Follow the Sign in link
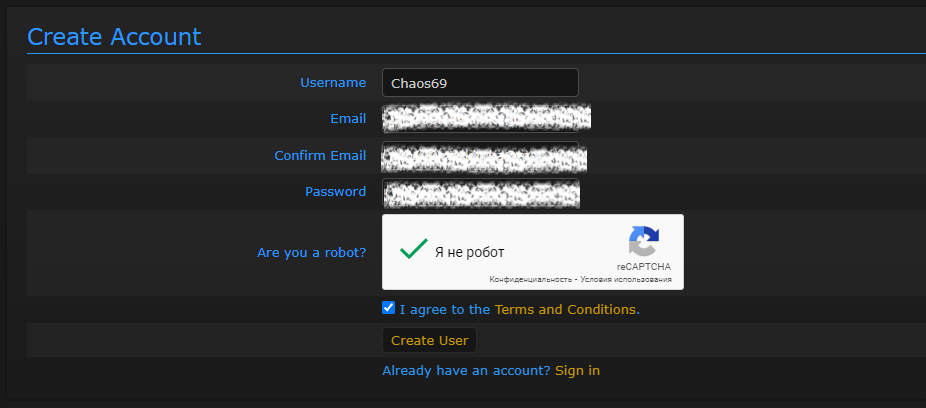The width and height of the screenshot is (926, 408). [577, 370]
